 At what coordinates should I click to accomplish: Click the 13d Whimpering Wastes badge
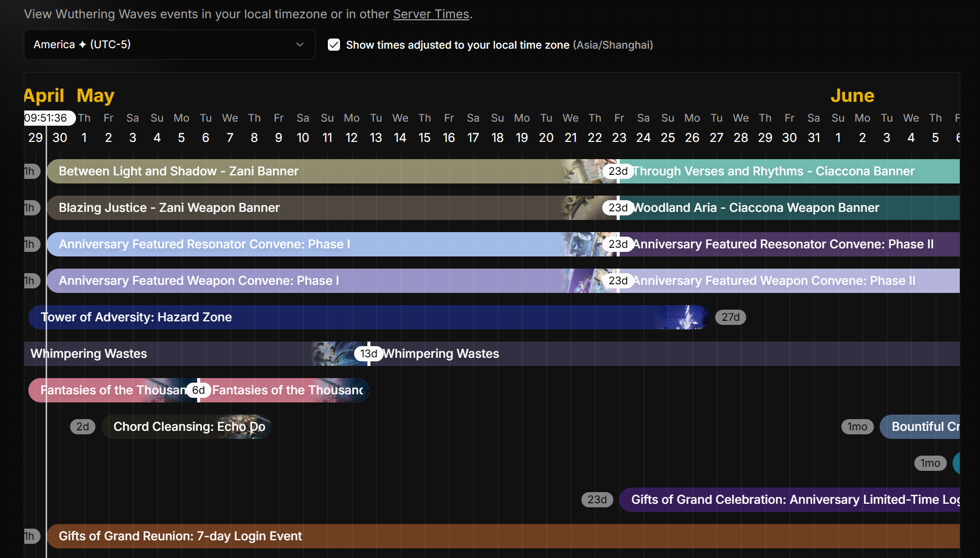pyautogui.click(x=368, y=354)
